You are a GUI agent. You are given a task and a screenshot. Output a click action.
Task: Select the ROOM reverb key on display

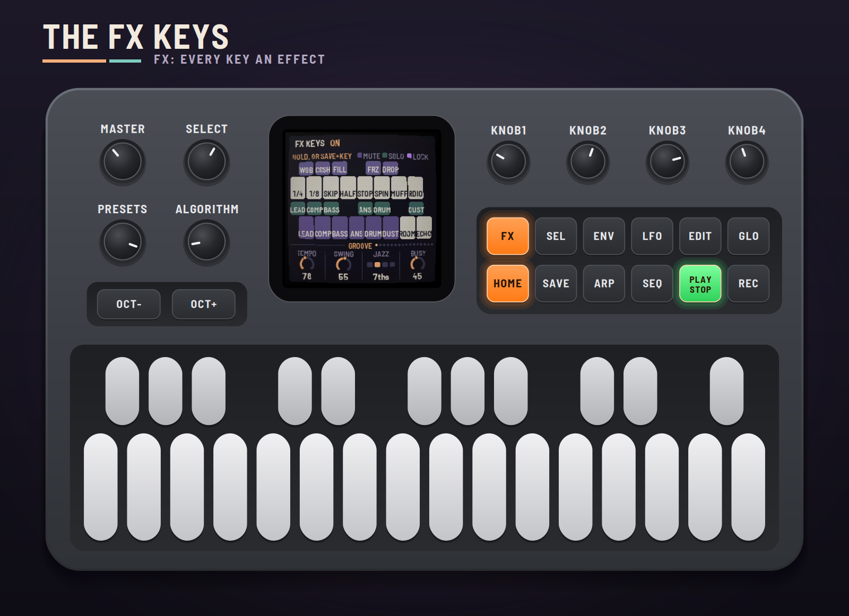point(408,228)
